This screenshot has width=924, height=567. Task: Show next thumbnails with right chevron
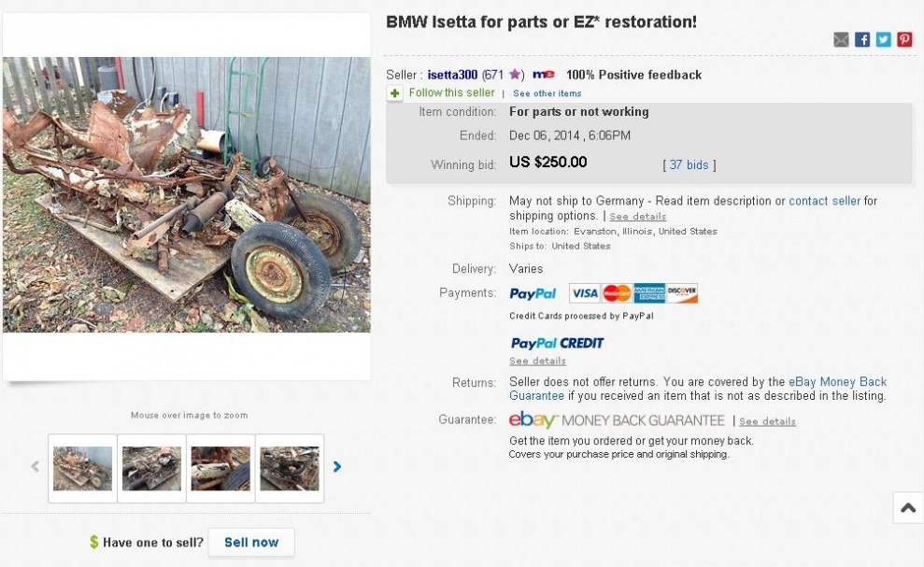pyautogui.click(x=337, y=467)
